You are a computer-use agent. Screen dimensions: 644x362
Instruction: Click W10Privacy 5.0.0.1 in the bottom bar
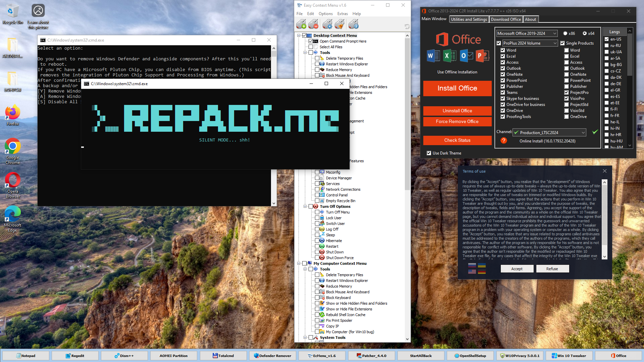(x=520, y=356)
